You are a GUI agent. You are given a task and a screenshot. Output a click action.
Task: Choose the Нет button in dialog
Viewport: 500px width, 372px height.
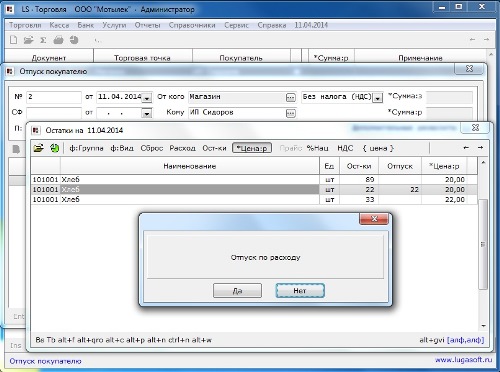pos(300,291)
